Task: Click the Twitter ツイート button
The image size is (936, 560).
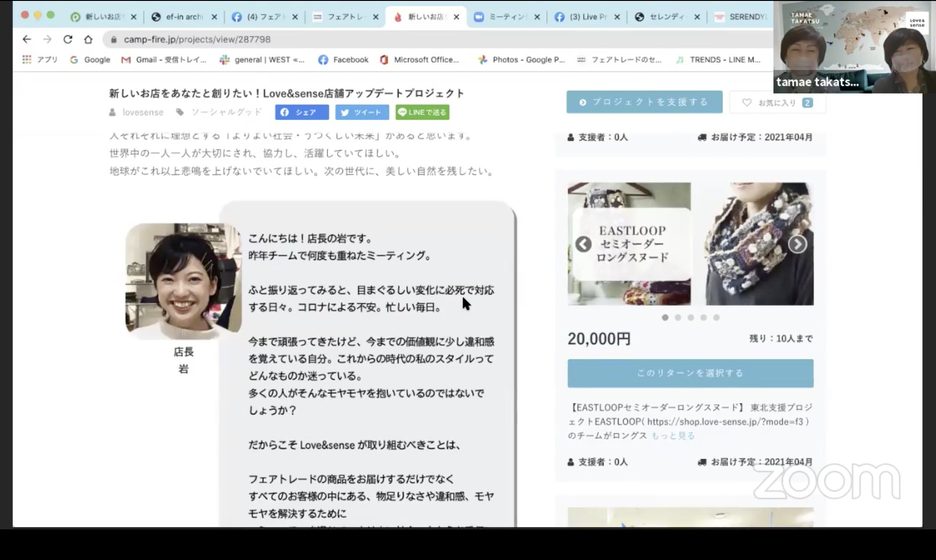Action: pyautogui.click(x=362, y=112)
